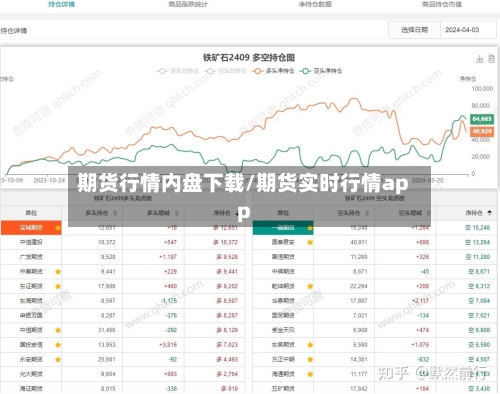
Task: Click the orange 49,929 chart value tag
Action: pyautogui.click(x=482, y=131)
